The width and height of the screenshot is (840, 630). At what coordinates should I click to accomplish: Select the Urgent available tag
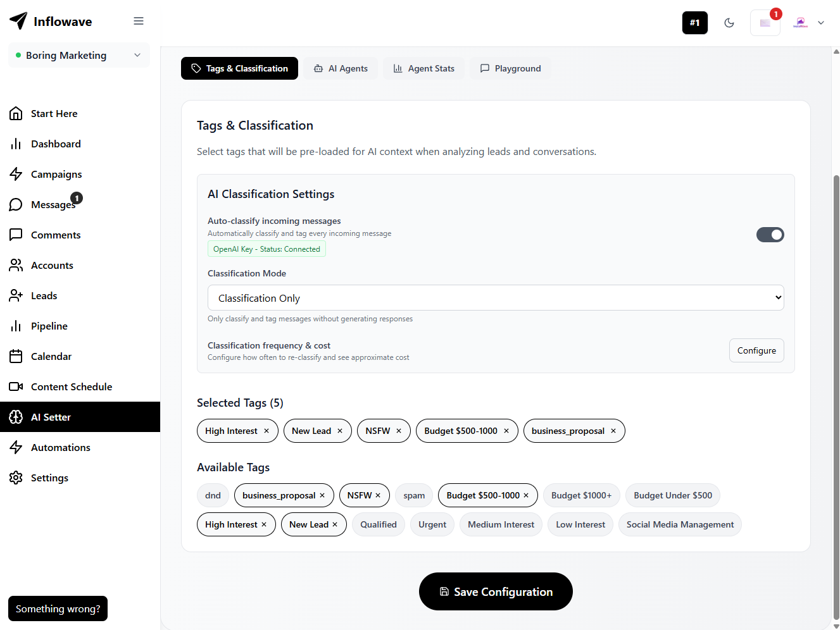point(432,524)
